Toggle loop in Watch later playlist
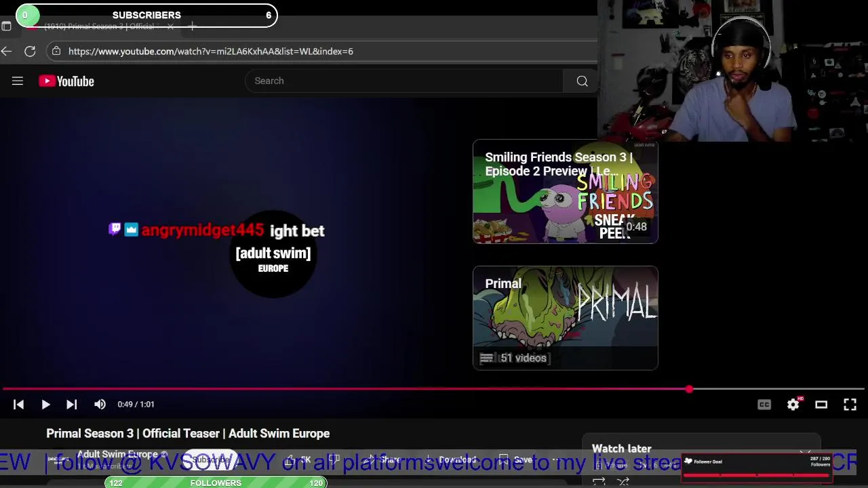 pyautogui.click(x=599, y=482)
